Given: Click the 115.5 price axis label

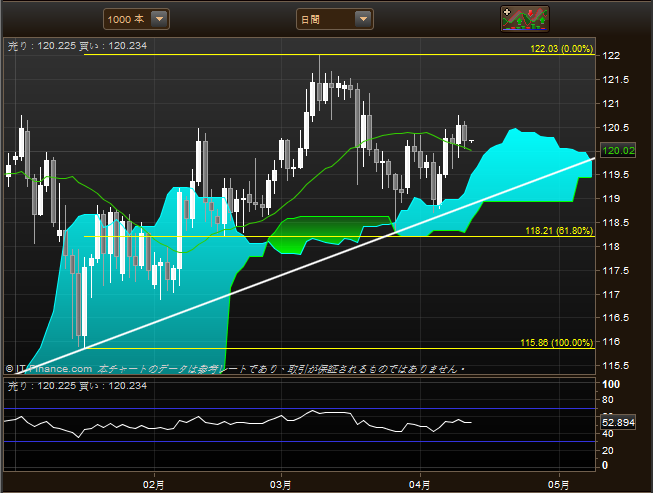Looking at the screenshot, I should click(616, 366).
